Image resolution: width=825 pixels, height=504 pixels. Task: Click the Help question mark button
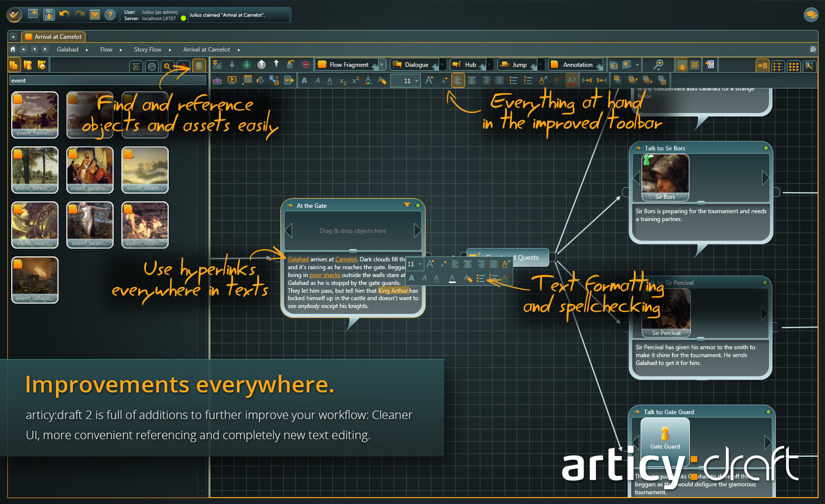pos(109,15)
